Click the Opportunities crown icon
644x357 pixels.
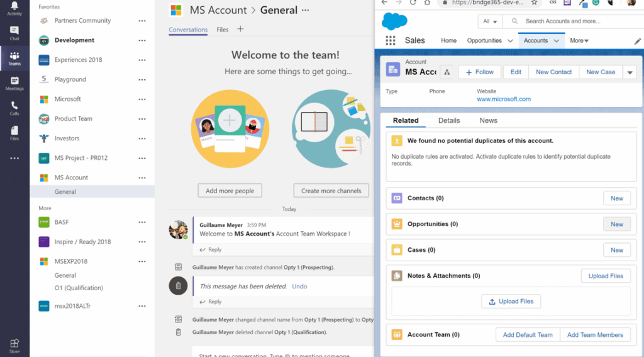click(397, 224)
